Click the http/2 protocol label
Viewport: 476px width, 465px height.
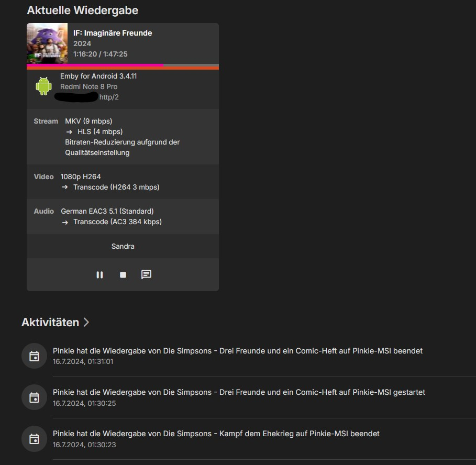109,97
